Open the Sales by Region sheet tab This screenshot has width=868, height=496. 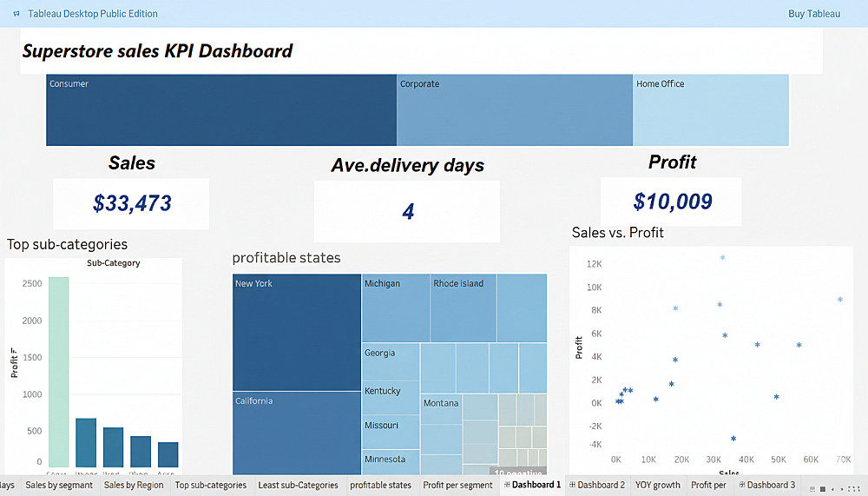(x=133, y=485)
